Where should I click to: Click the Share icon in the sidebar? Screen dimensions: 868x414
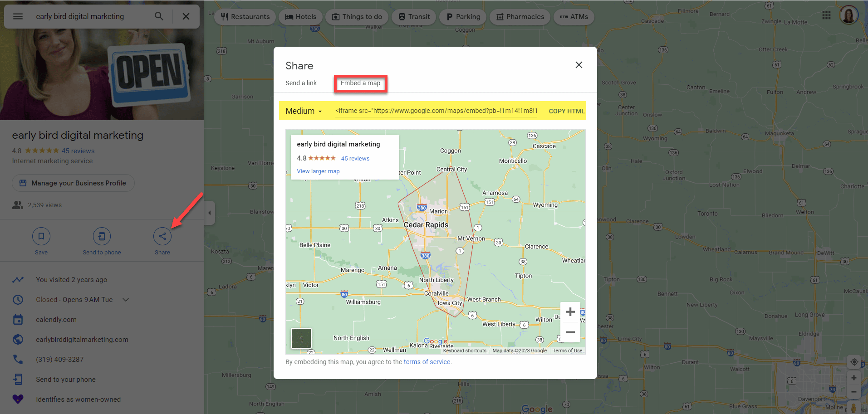(162, 236)
